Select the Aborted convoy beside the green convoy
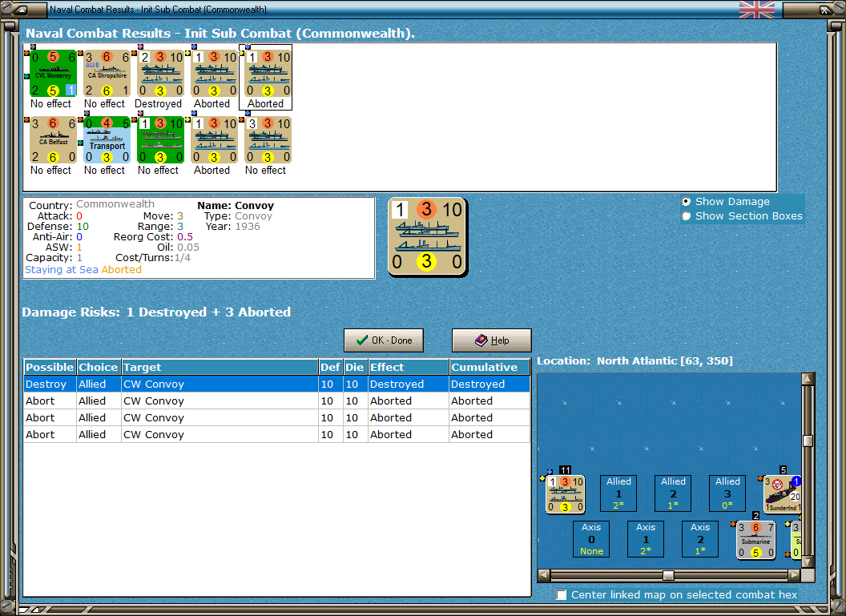This screenshot has height=616, width=846. tap(215, 139)
